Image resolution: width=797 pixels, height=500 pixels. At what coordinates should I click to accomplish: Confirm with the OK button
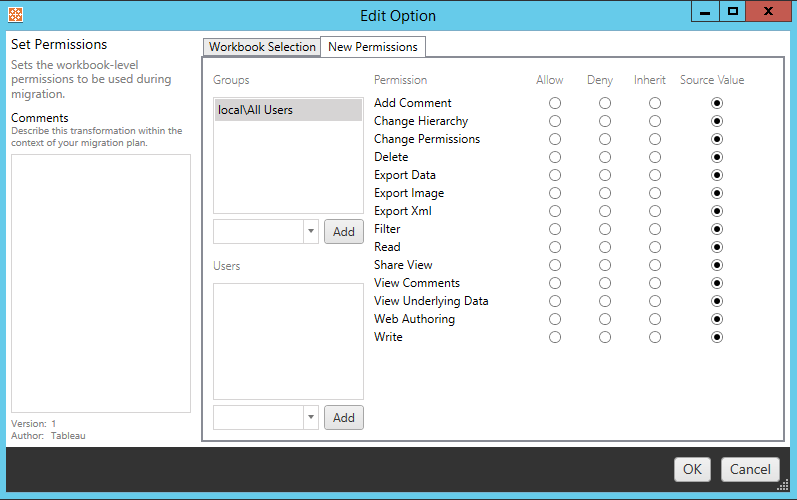click(x=692, y=469)
